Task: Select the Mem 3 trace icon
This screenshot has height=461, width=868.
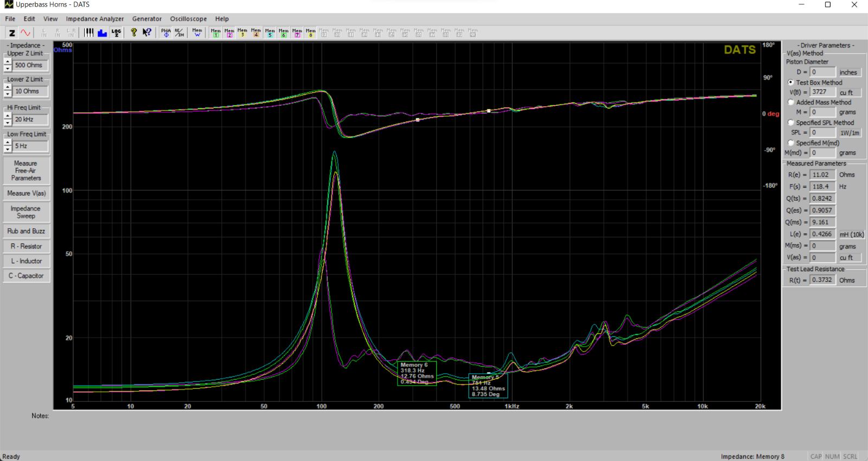Action: (x=242, y=33)
